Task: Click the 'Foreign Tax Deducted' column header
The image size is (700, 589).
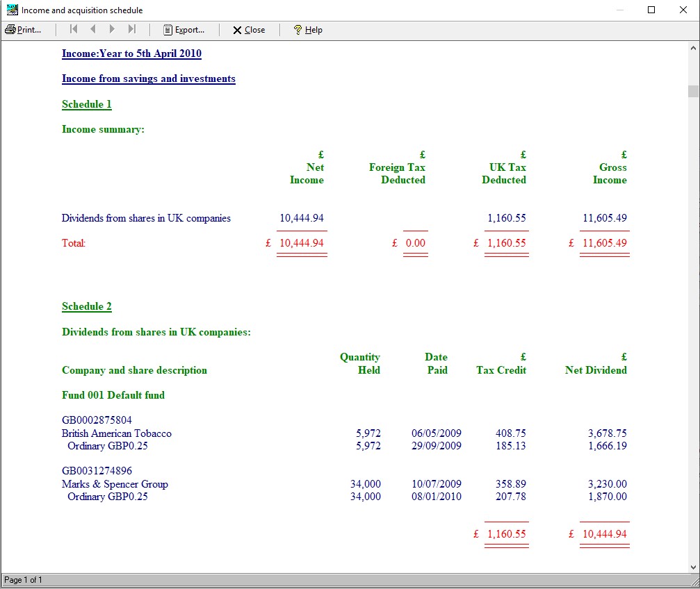Action: (x=398, y=174)
